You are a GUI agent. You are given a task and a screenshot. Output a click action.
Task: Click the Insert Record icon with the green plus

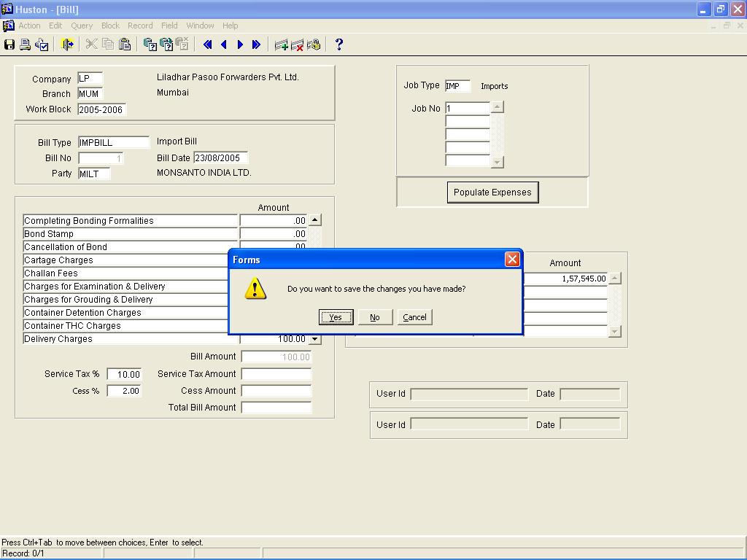281,44
